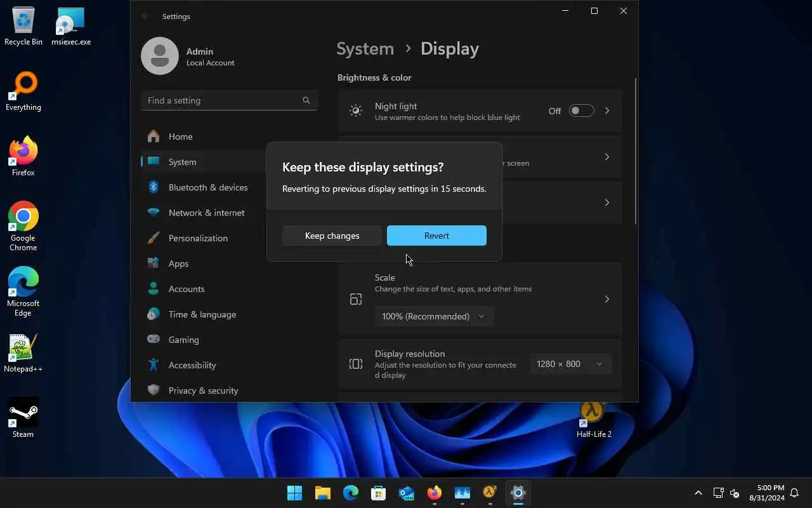Click the Admin profile avatar
Image resolution: width=812 pixels, height=508 pixels.
(x=160, y=56)
